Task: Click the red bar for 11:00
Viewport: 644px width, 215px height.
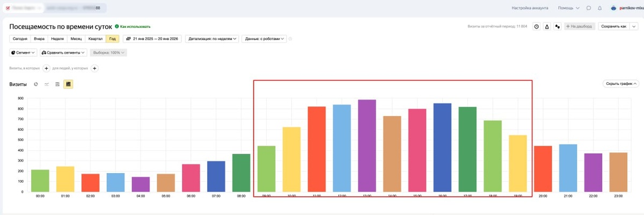Action: (317, 149)
